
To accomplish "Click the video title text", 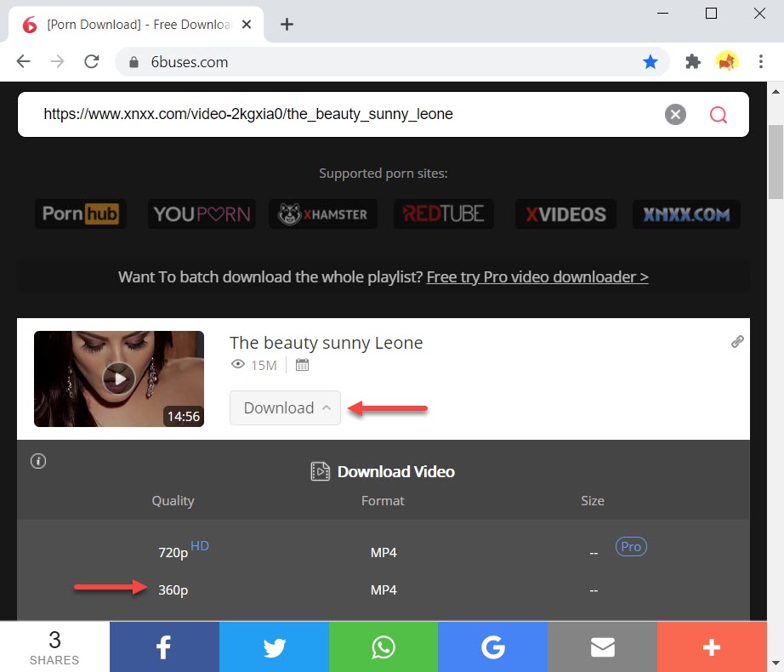I will (326, 343).
